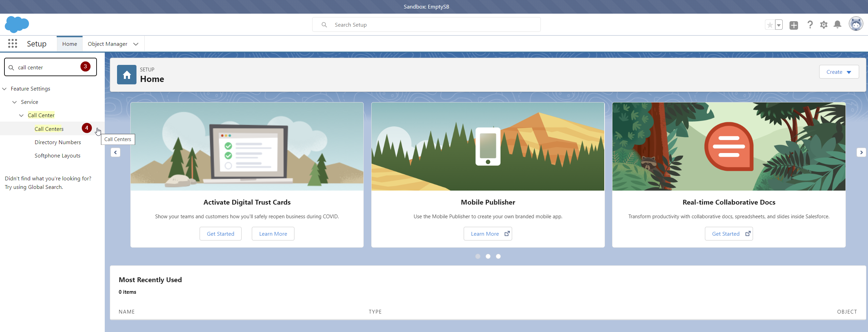Open Directory Numbers setup page
Viewport: 868px width, 332px height.
pyautogui.click(x=58, y=142)
